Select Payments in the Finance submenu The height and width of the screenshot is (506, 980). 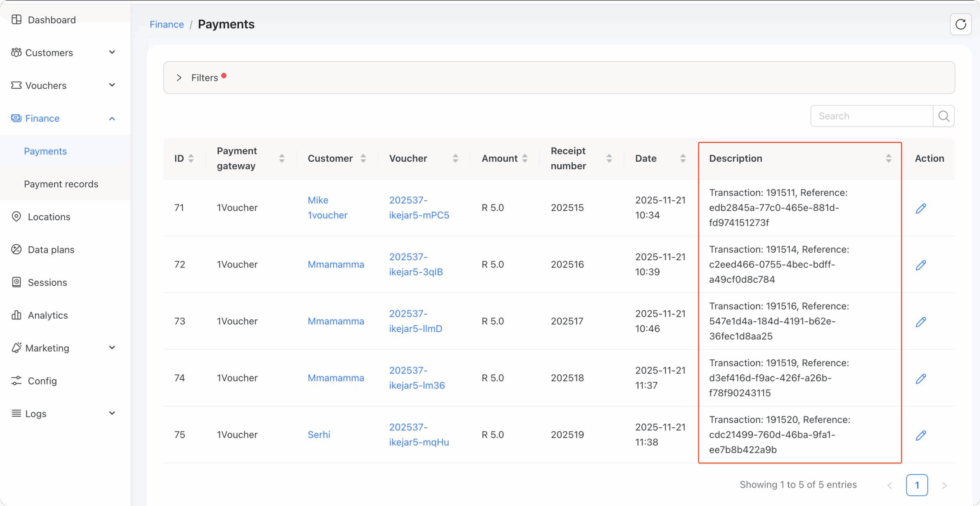click(45, 151)
